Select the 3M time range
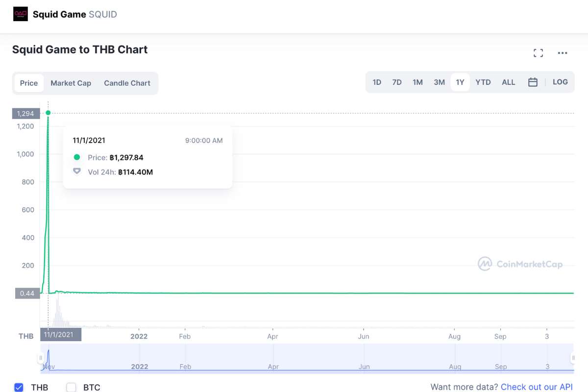Image resolution: width=588 pixels, height=392 pixels. (x=439, y=82)
